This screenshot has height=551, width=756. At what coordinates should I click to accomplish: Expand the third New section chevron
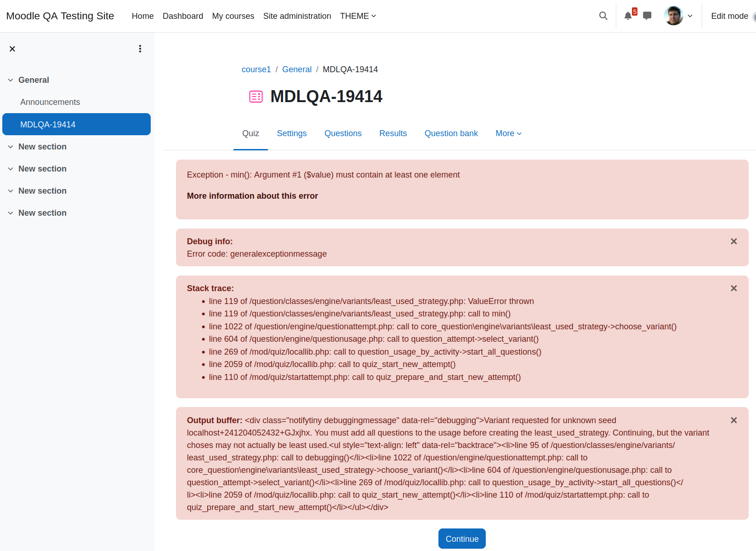pos(11,191)
